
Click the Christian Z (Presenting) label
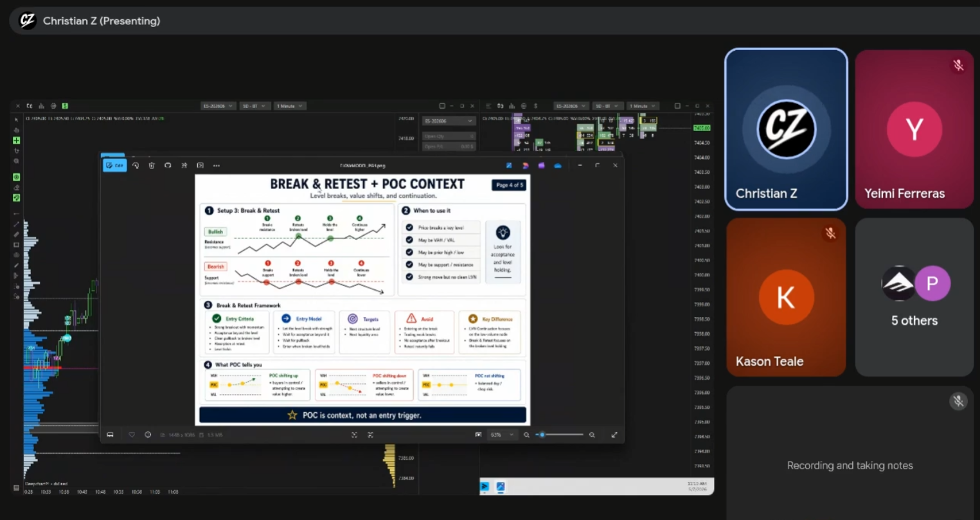pyautogui.click(x=102, y=21)
